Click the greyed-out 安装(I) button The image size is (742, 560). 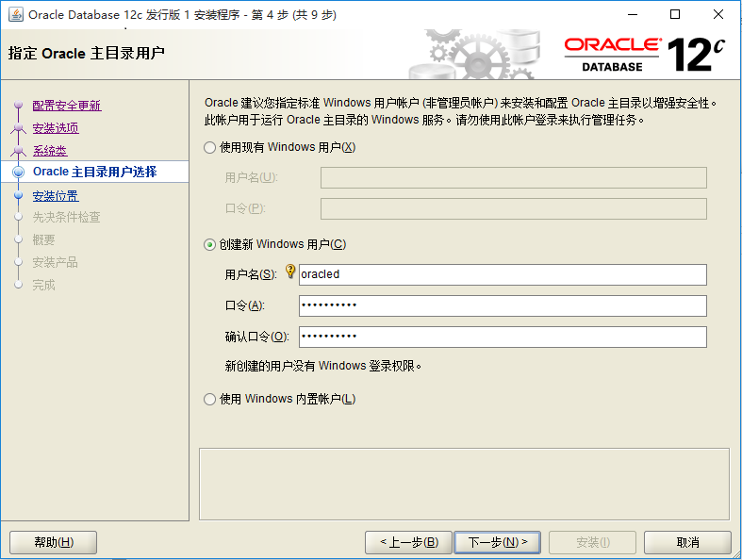(592, 542)
